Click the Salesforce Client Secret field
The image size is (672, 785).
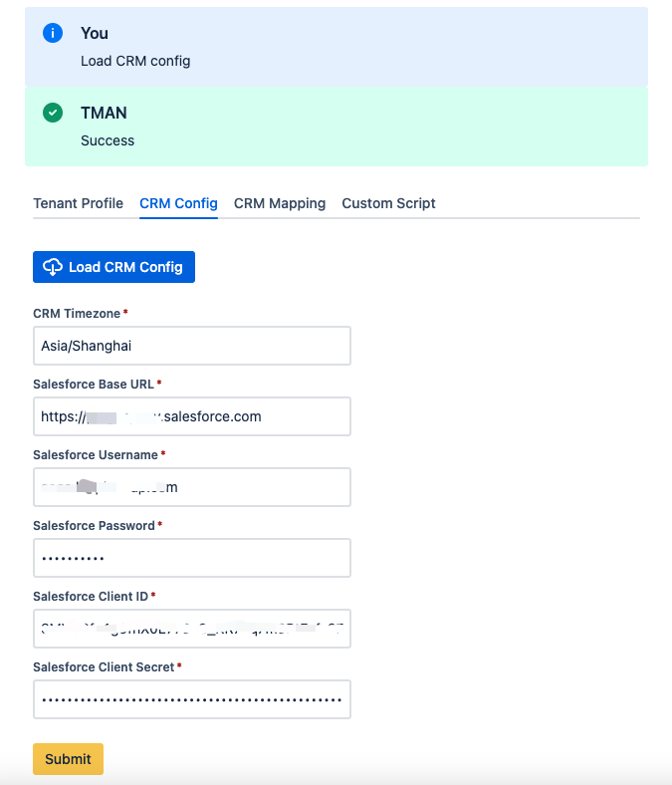(x=192, y=699)
